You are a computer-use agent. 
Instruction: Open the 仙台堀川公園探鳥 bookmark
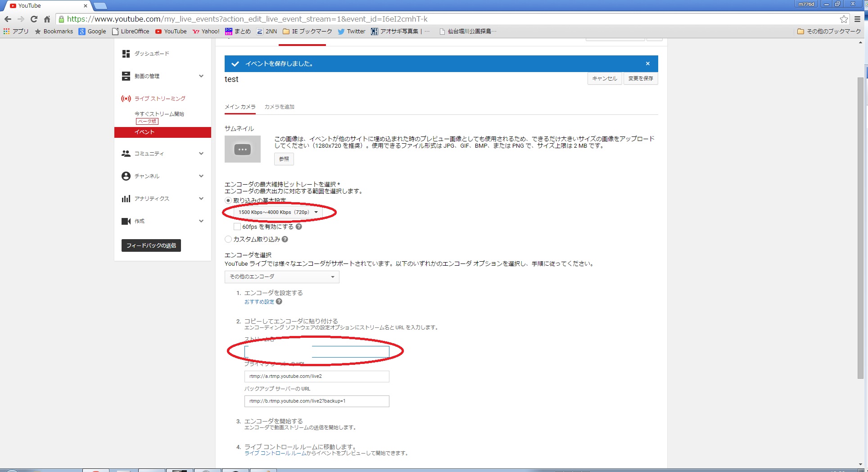coord(467,31)
